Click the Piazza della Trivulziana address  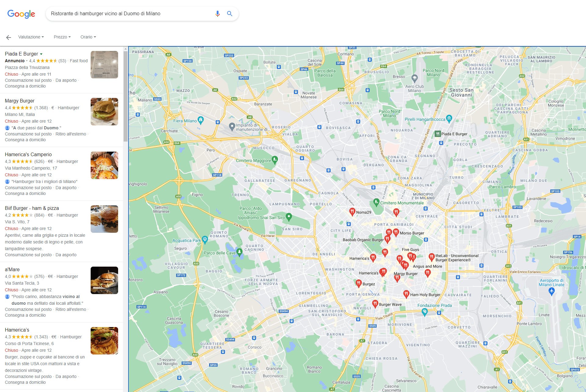(27, 67)
